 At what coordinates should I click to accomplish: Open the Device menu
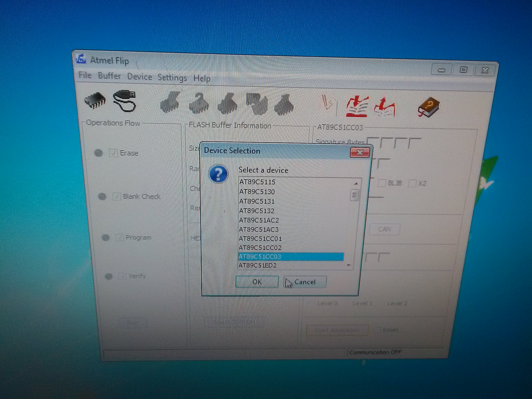coord(140,77)
